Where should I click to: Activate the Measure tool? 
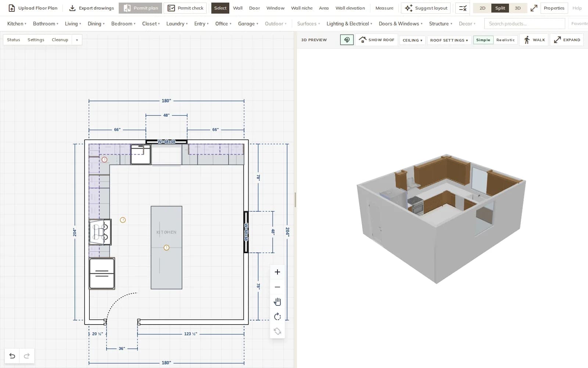point(384,8)
